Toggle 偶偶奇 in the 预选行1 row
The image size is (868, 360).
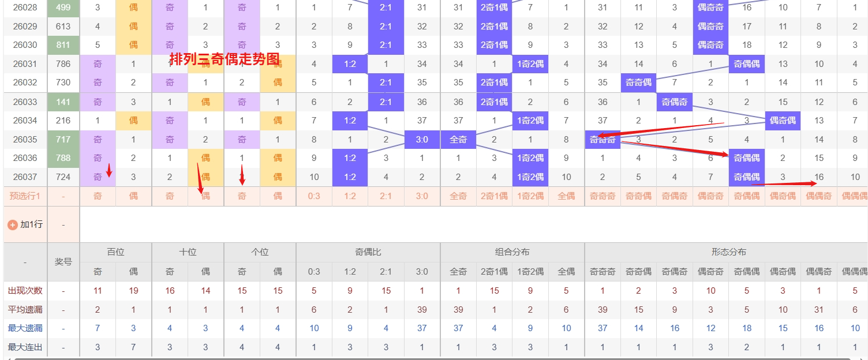[x=819, y=196]
